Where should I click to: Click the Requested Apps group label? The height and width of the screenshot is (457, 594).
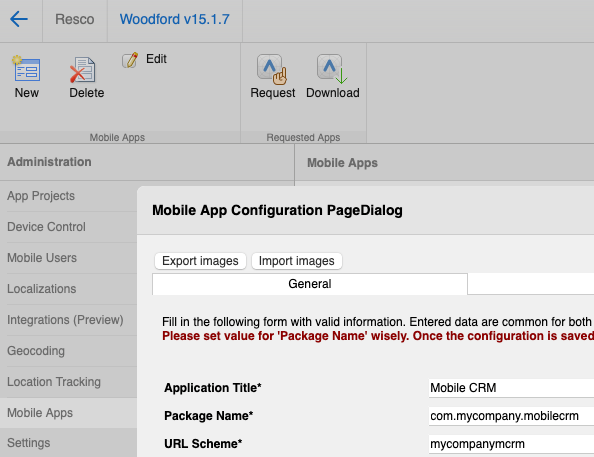click(303, 138)
